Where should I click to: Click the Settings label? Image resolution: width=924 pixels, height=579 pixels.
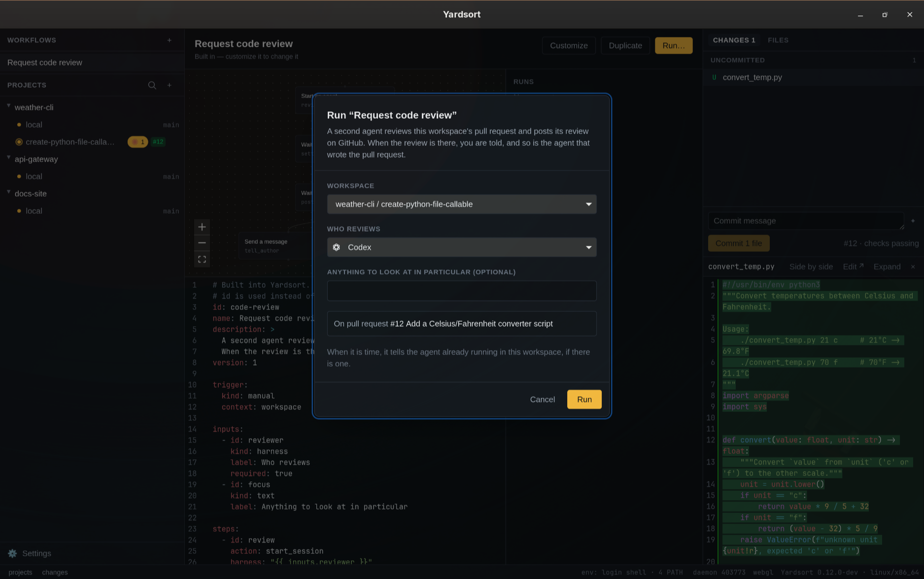point(36,553)
